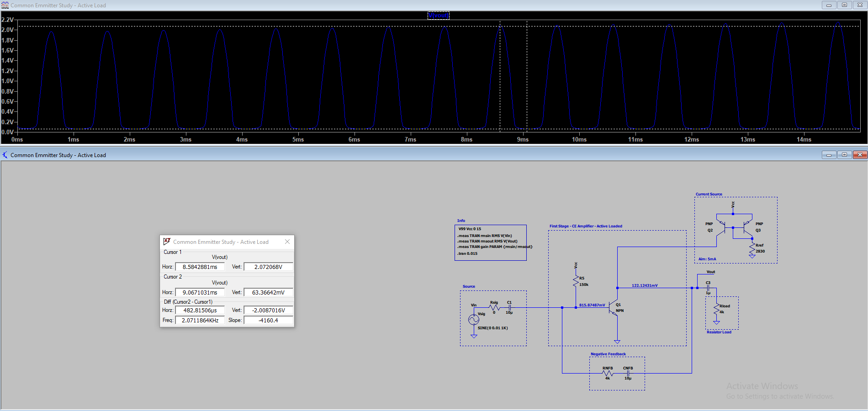Image resolution: width=868 pixels, height=411 pixels.
Task: Click the Info block title
Action: pos(461,221)
